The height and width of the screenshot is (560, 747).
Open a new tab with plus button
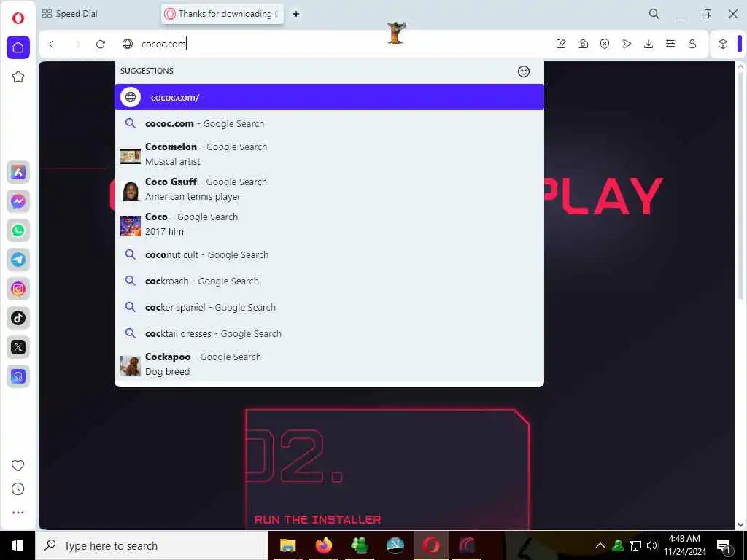pos(296,14)
